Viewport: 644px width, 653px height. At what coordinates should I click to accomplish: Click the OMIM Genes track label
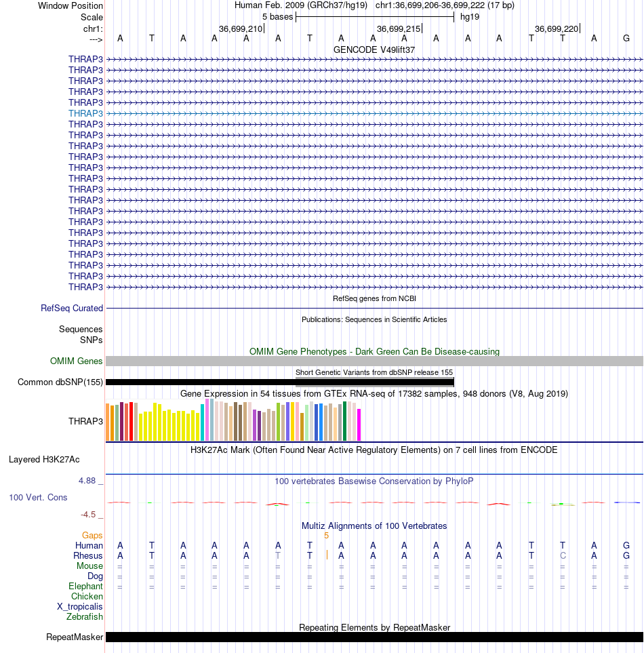pyautogui.click(x=76, y=361)
